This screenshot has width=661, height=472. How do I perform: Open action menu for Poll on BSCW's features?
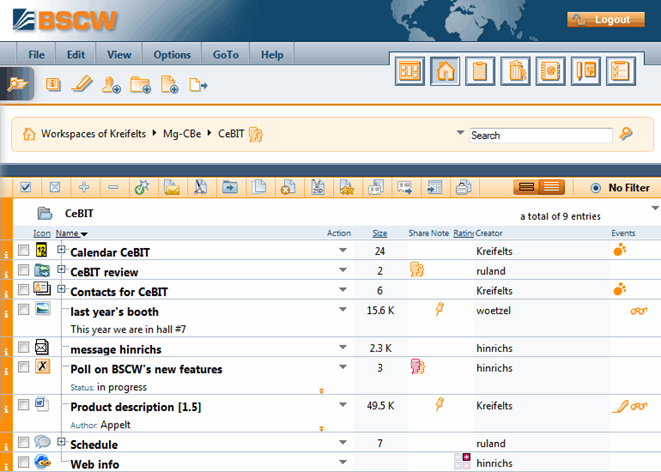(x=343, y=367)
